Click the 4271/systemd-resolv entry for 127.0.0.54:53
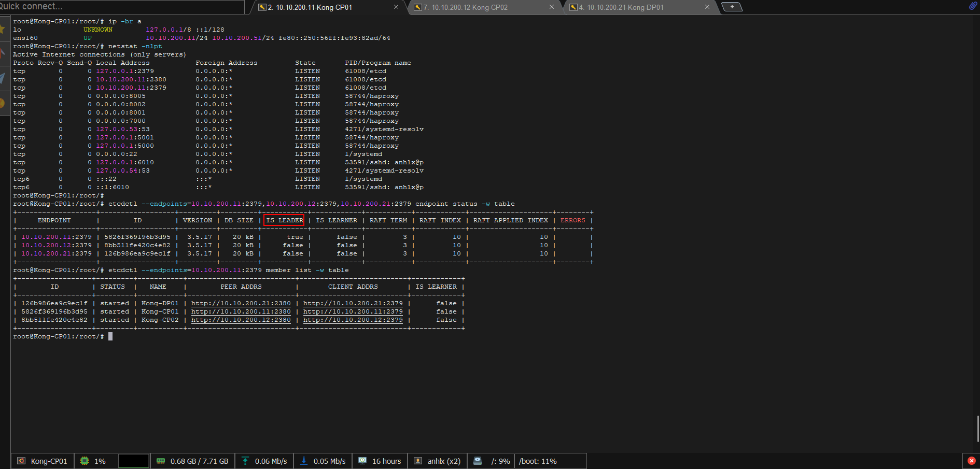 pos(384,170)
